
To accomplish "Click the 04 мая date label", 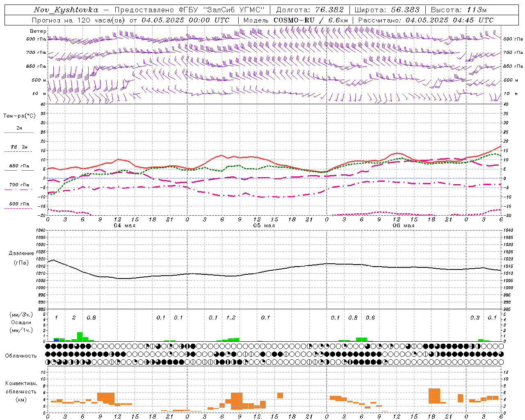I will [125, 226].
